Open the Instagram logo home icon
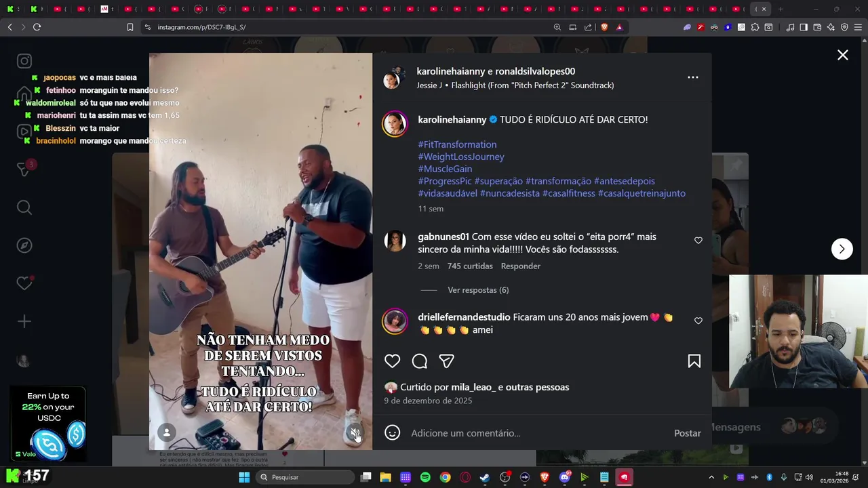This screenshot has width=868, height=488. pyautogui.click(x=24, y=61)
